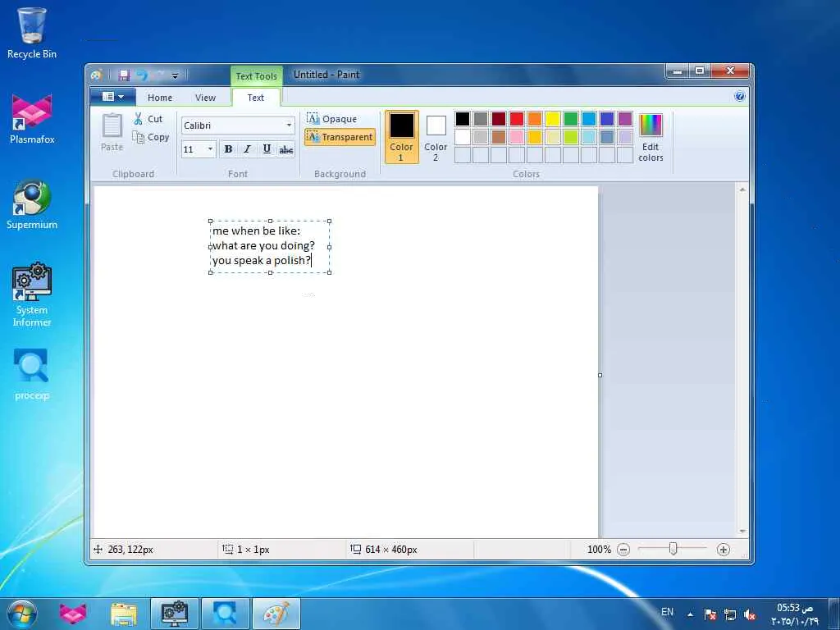
Task: Select the Plasmafox desktop shortcut
Action: pos(32,119)
